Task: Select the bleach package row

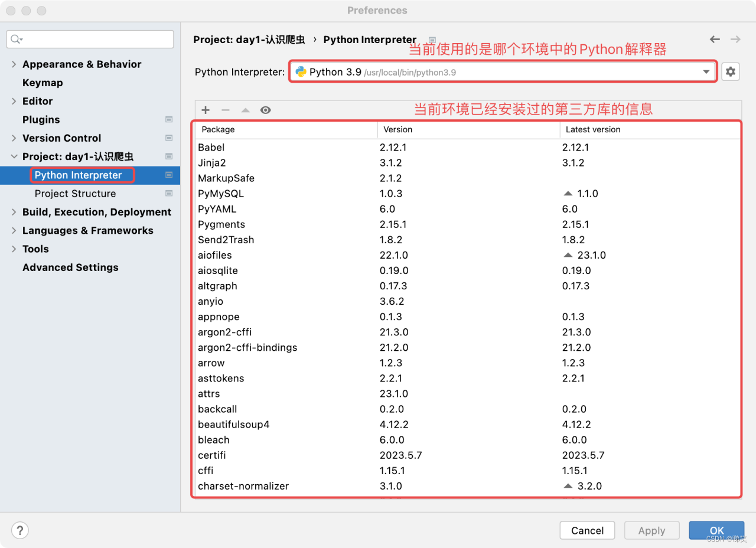Action: click(468, 439)
